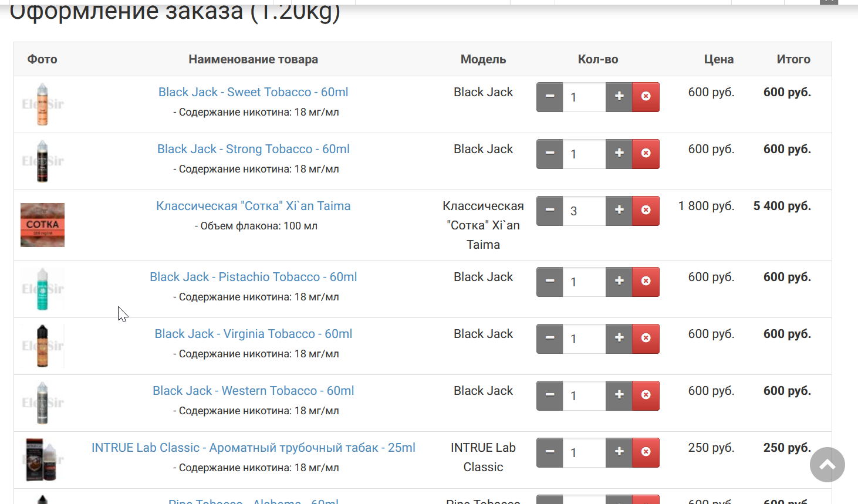This screenshot has width=858, height=504.
Task: Decrease quantity for Black Jack Strong Tobacco
Action: [x=550, y=154]
